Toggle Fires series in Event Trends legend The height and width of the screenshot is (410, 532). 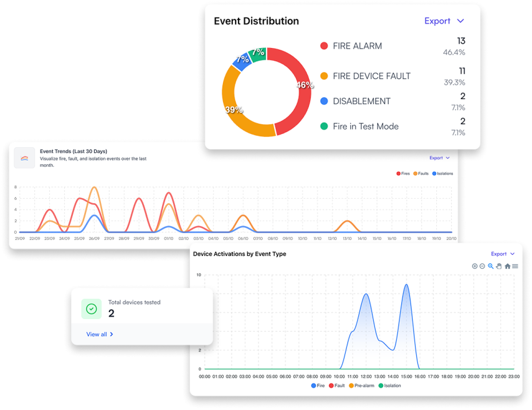pyautogui.click(x=403, y=174)
